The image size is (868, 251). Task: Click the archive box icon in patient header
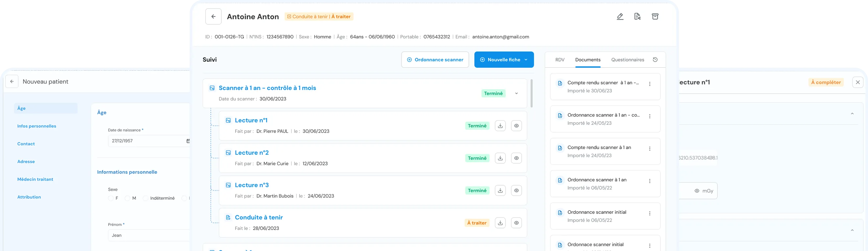[x=655, y=16]
